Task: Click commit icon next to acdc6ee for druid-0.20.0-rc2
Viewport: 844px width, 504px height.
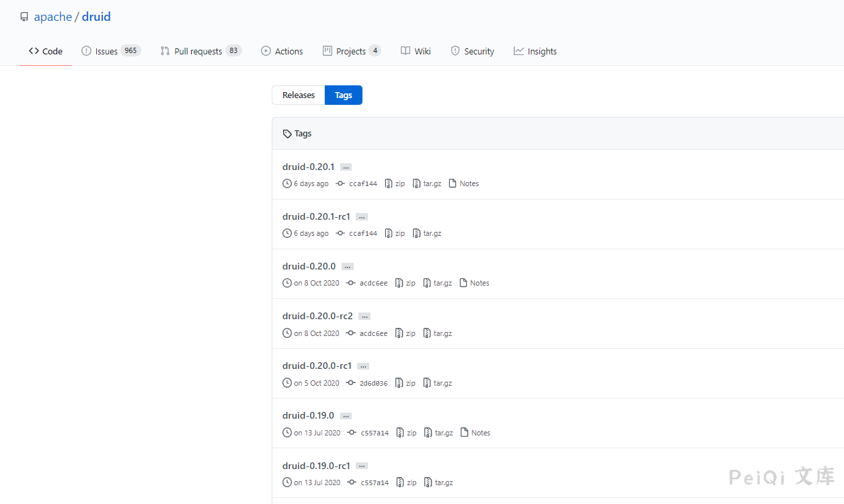Action: click(350, 333)
